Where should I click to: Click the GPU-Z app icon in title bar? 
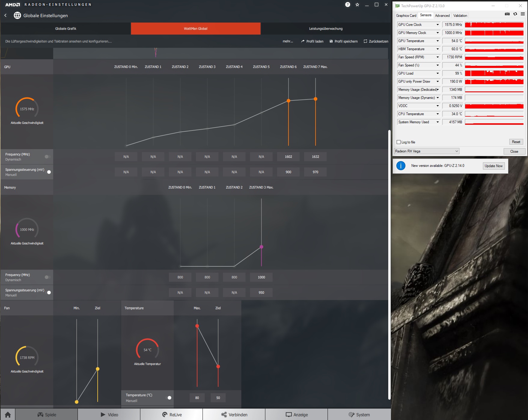tap(397, 6)
